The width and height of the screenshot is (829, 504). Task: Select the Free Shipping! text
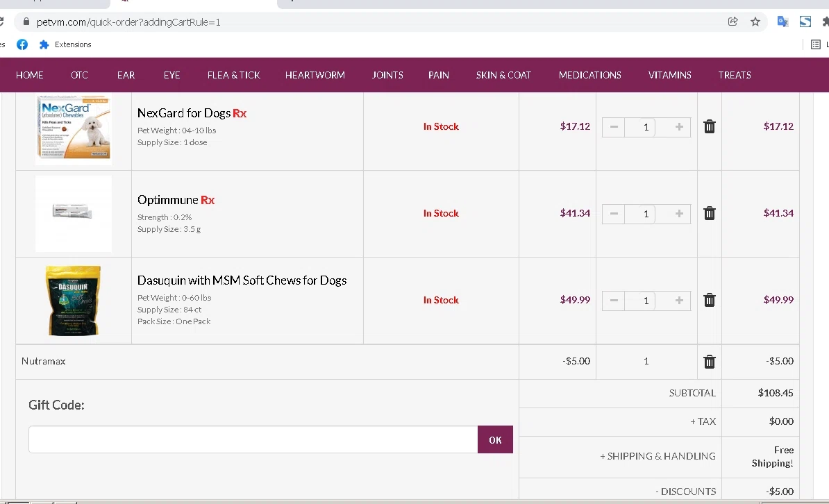(773, 456)
